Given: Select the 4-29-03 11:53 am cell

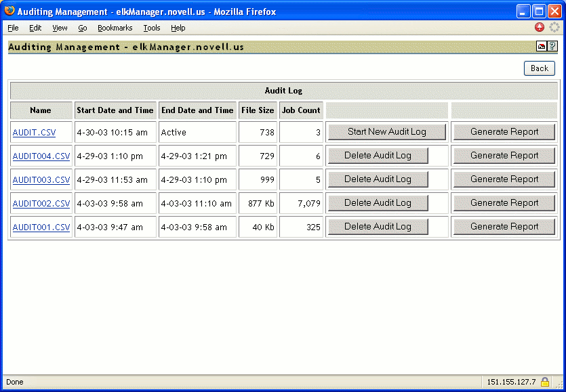Looking at the screenshot, I should coord(115,179).
